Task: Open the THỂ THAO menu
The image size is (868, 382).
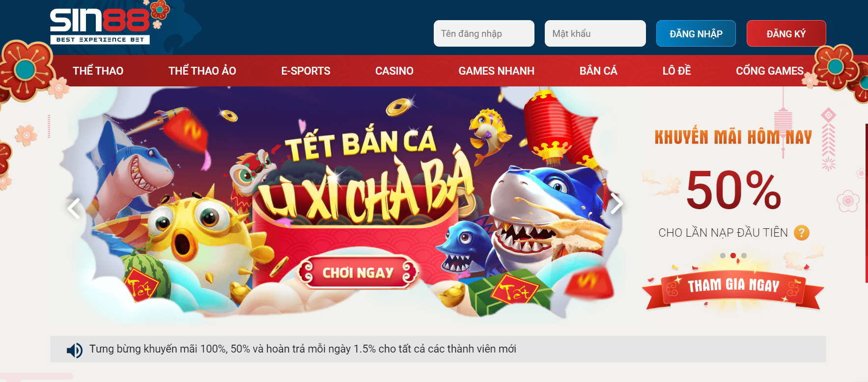Action: 98,71
